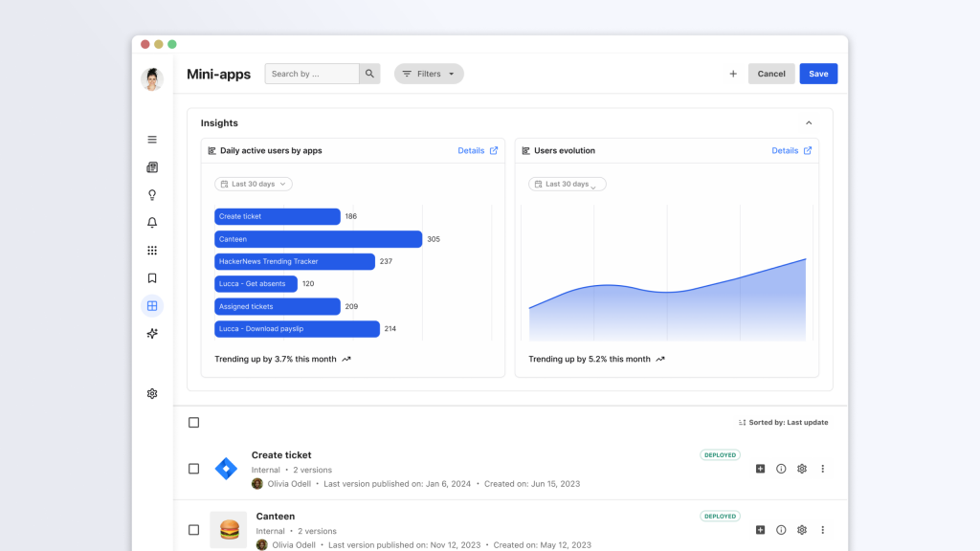Change sorting via Sorted by: Last update
980x551 pixels.
(x=783, y=423)
